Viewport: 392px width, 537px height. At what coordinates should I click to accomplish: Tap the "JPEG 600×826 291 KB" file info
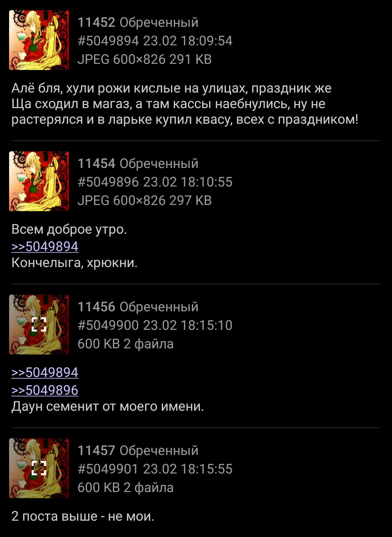(144, 60)
